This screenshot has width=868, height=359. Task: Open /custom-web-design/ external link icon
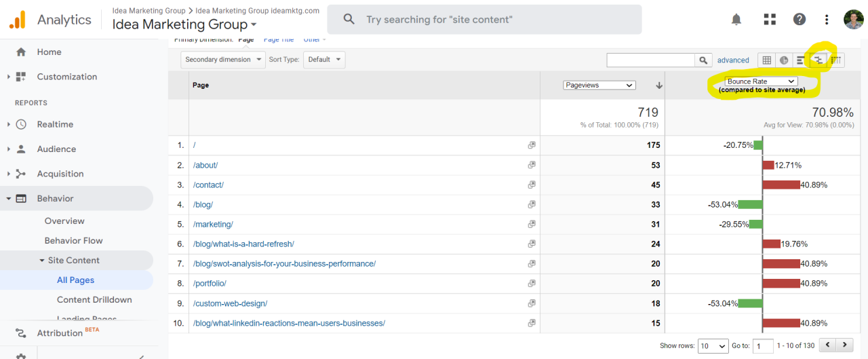(532, 303)
